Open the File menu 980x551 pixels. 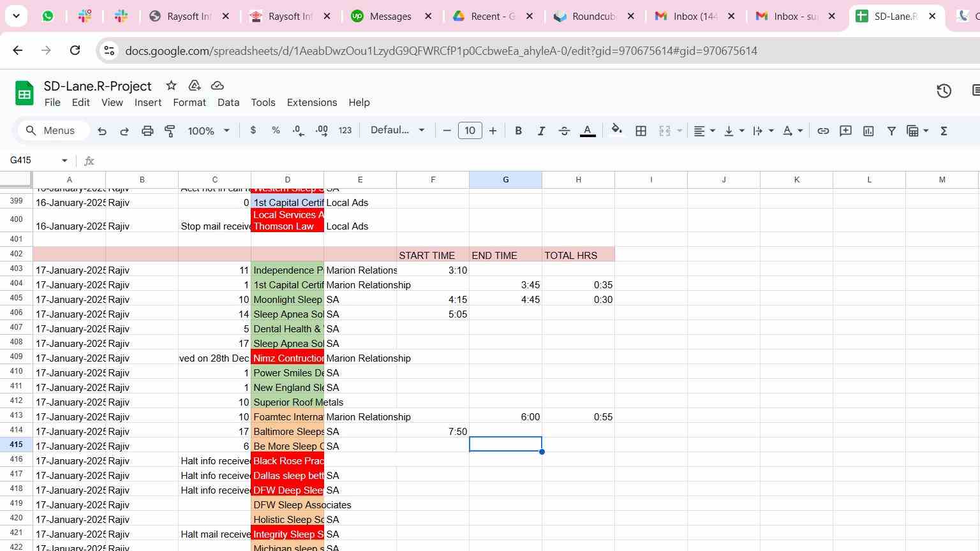pyautogui.click(x=52, y=103)
